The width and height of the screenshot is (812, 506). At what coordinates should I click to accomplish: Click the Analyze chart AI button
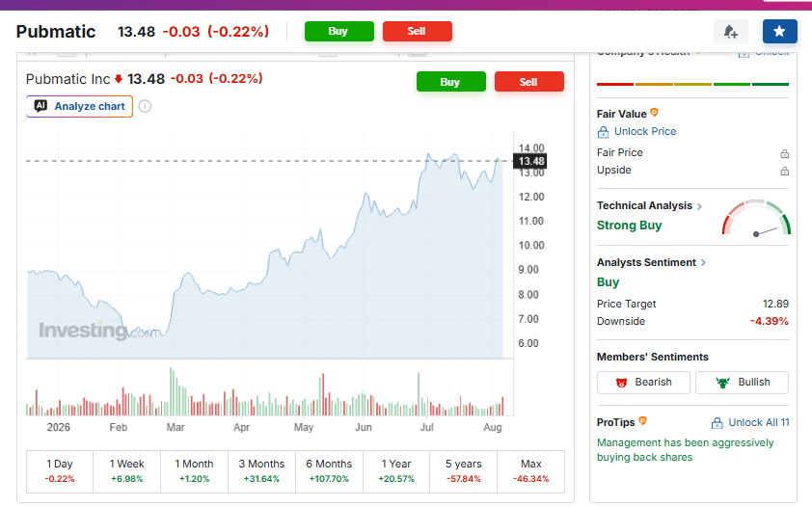click(x=80, y=107)
